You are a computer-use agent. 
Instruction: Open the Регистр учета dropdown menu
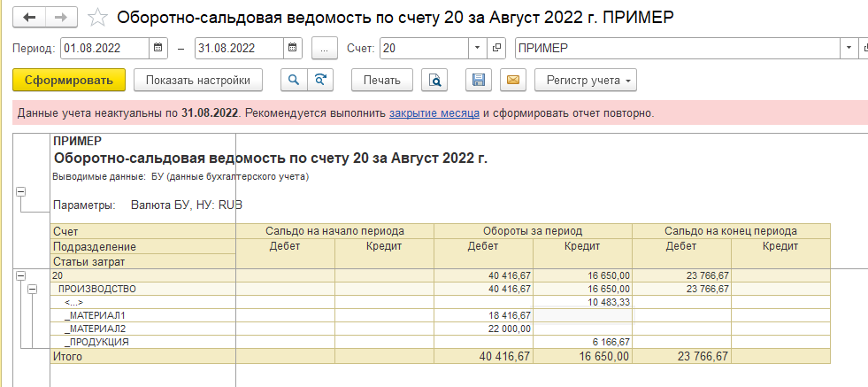(x=585, y=81)
